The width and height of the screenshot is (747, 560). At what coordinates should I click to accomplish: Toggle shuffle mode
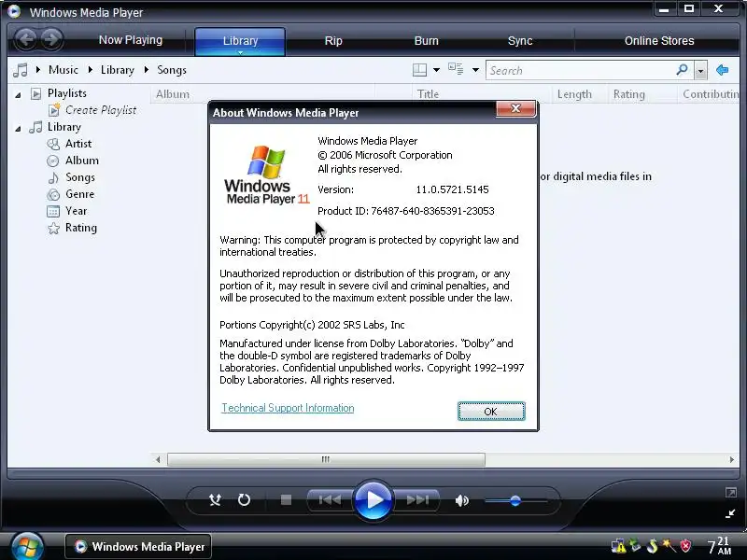coord(216,500)
